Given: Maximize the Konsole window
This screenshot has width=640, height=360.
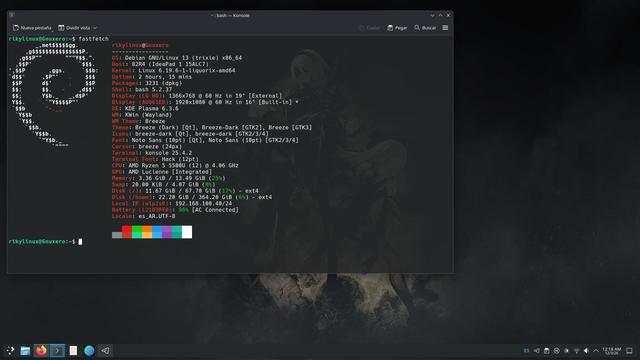Looking at the screenshot, I should [x=440, y=15].
